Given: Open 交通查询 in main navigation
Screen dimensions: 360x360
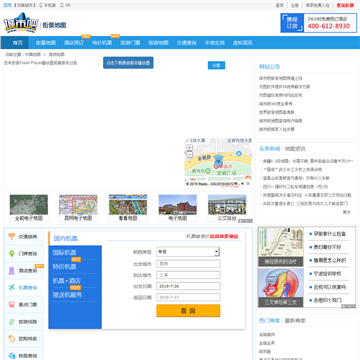Looking at the screenshot, I should tap(186, 43).
